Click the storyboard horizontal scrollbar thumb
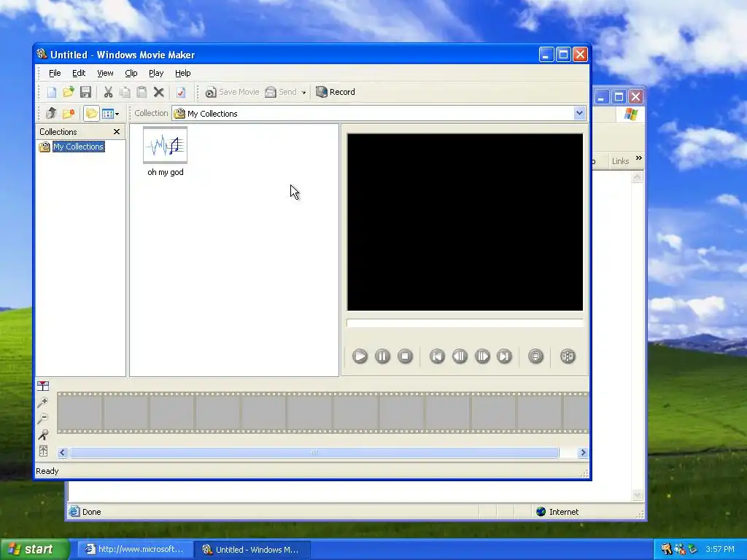747x560 pixels. [x=314, y=452]
